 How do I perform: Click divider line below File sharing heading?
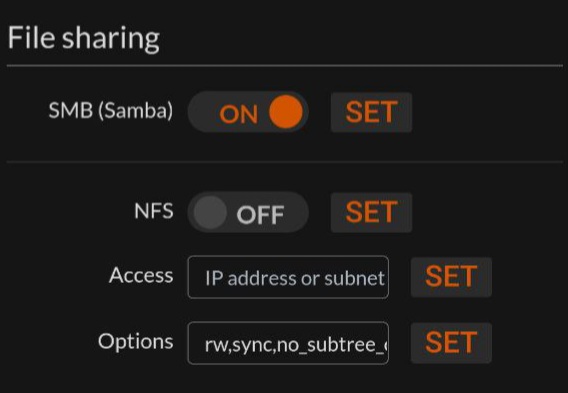pos(285,66)
